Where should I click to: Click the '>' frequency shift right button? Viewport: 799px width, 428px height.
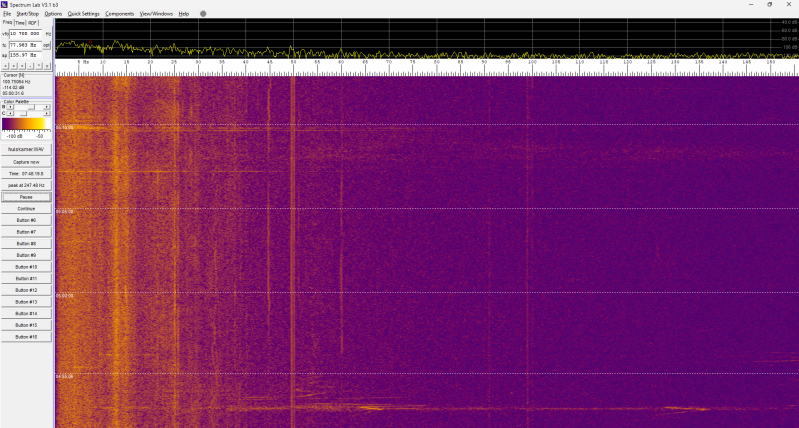[x=13, y=66]
